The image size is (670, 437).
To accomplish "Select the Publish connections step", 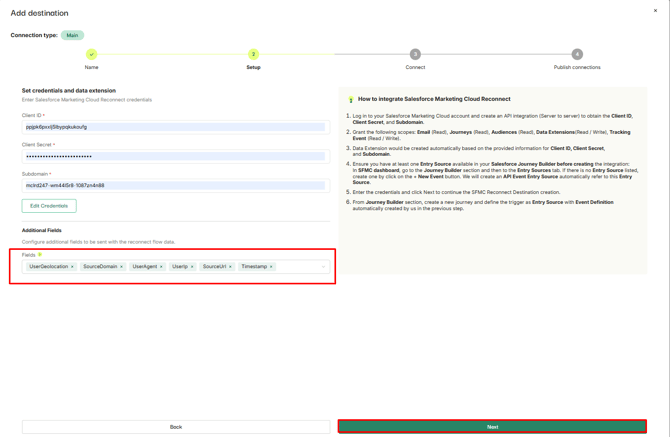I will pyautogui.click(x=577, y=54).
